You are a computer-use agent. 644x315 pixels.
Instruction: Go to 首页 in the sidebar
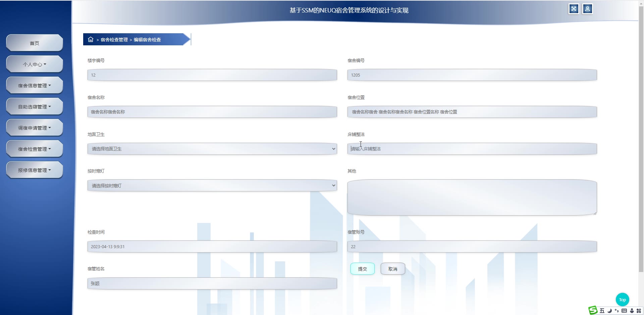(x=35, y=43)
